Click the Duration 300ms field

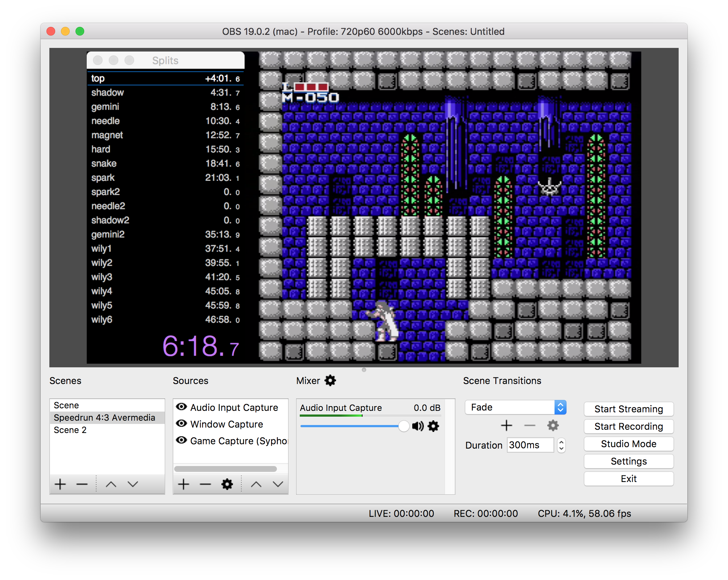click(x=530, y=445)
